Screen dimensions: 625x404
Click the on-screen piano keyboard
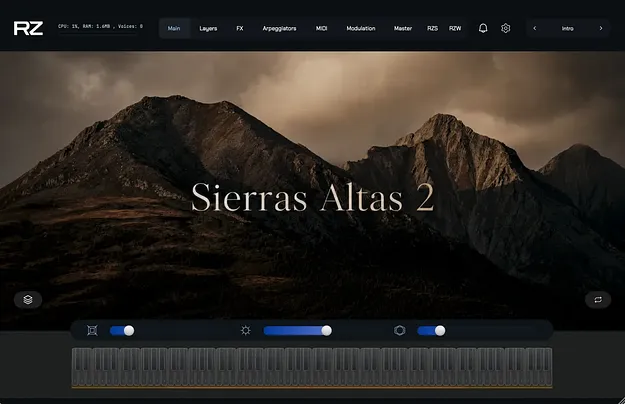(312, 367)
